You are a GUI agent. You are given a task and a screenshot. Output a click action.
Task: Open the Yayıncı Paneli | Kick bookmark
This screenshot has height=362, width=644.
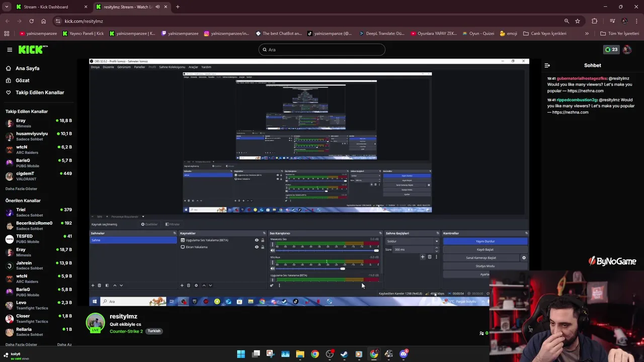(83, 34)
